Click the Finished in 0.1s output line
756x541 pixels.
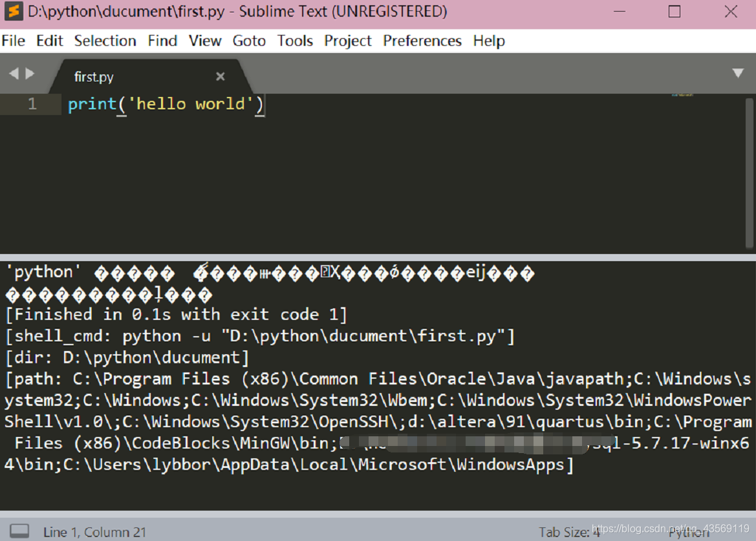[176, 315]
